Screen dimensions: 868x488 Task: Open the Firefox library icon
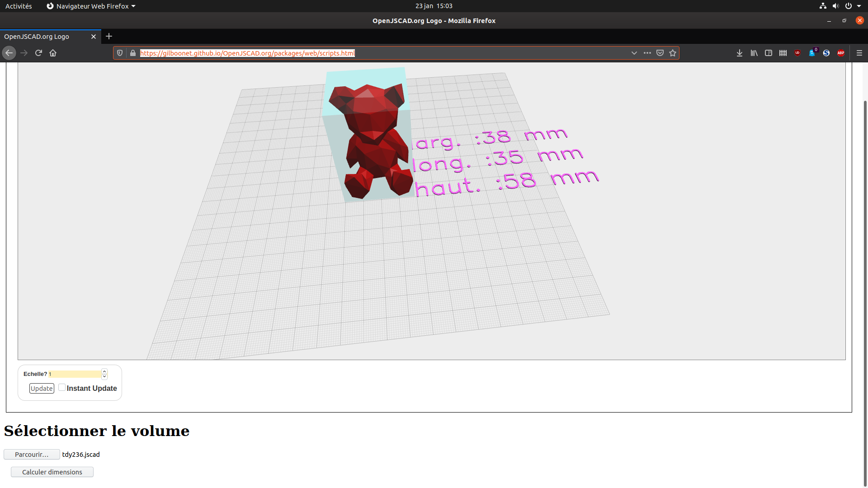[x=754, y=53]
